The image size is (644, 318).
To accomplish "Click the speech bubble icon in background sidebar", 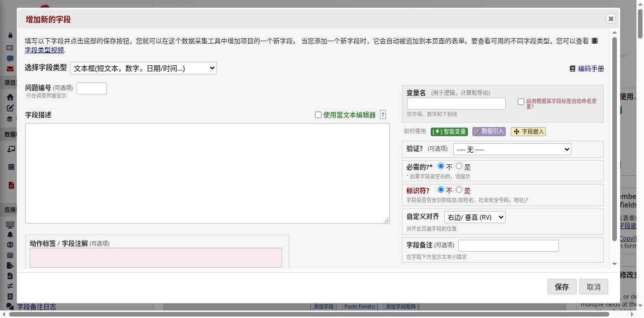I will point(10,58).
